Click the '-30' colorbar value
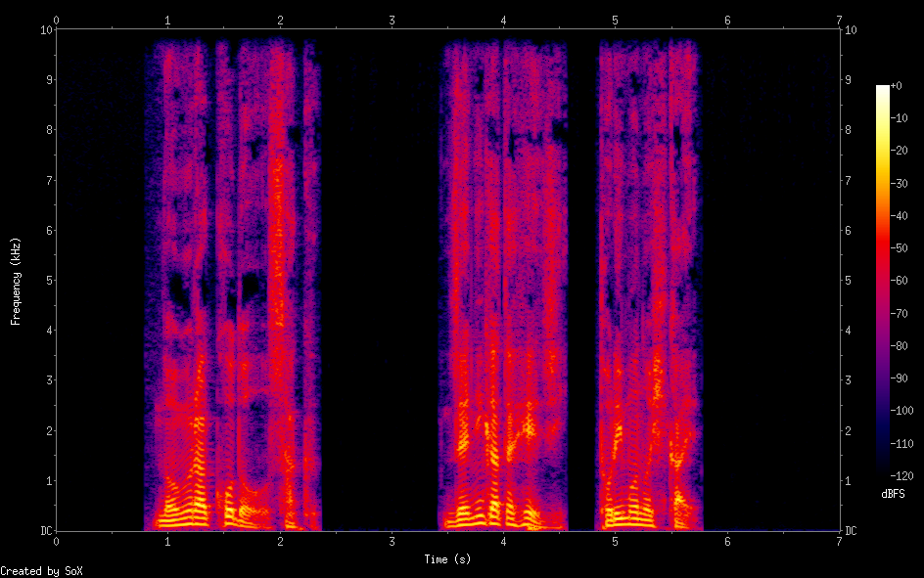 click(x=899, y=184)
